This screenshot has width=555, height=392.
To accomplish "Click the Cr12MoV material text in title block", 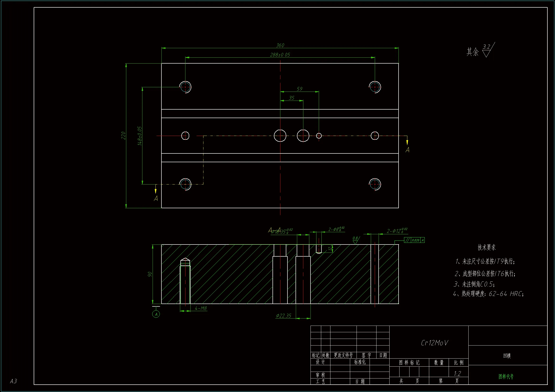I will 434,343.
